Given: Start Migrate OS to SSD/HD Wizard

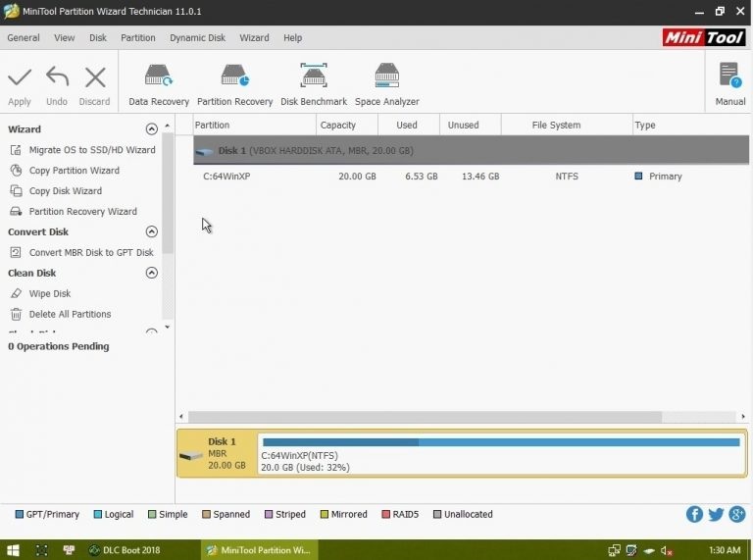Looking at the screenshot, I should click(82, 150).
